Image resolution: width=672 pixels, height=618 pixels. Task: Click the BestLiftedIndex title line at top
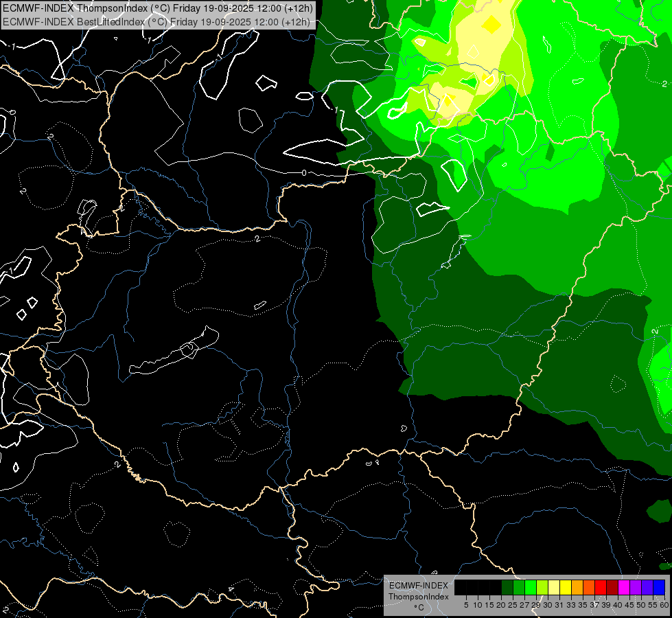tap(155, 21)
